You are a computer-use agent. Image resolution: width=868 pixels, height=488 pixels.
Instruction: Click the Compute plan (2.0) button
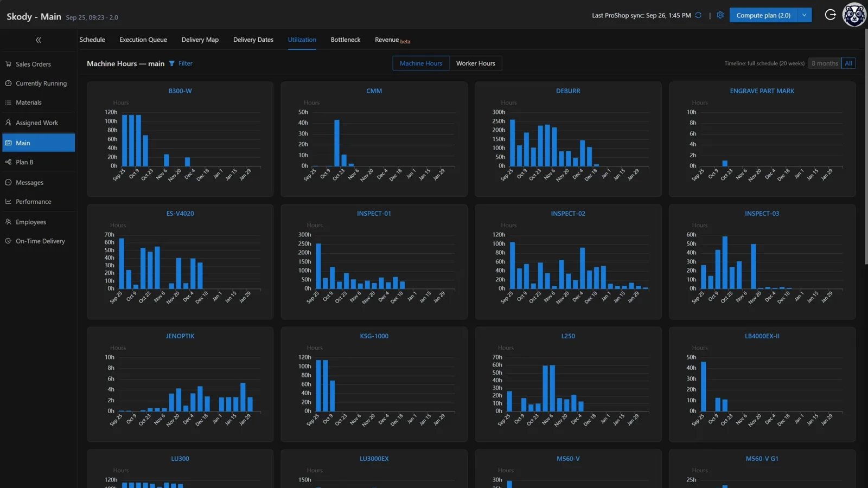pyautogui.click(x=763, y=15)
